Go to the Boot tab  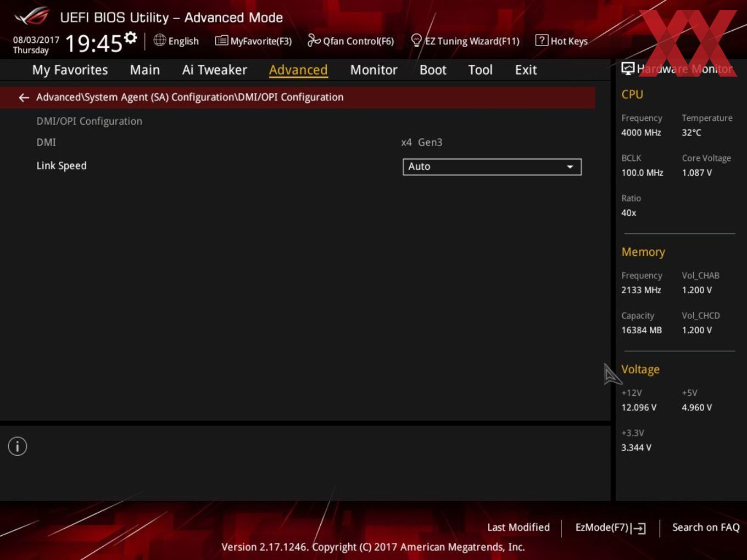pos(433,70)
